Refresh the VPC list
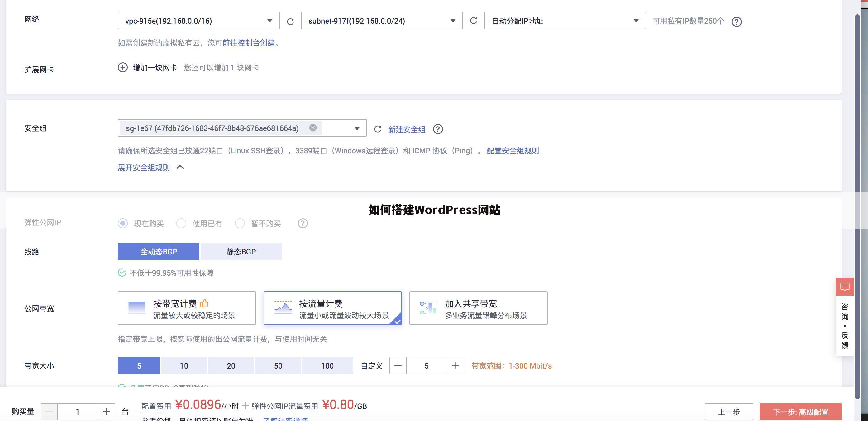Screen dimensions: 868x421 click(290, 21)
